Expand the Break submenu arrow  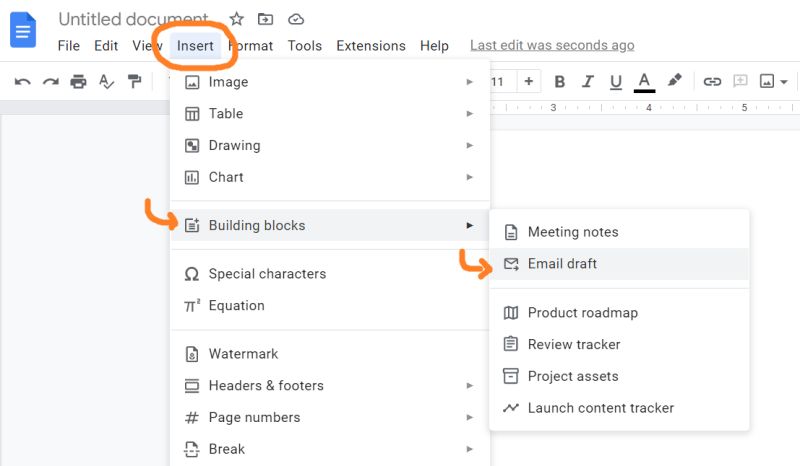click(469, 449)
